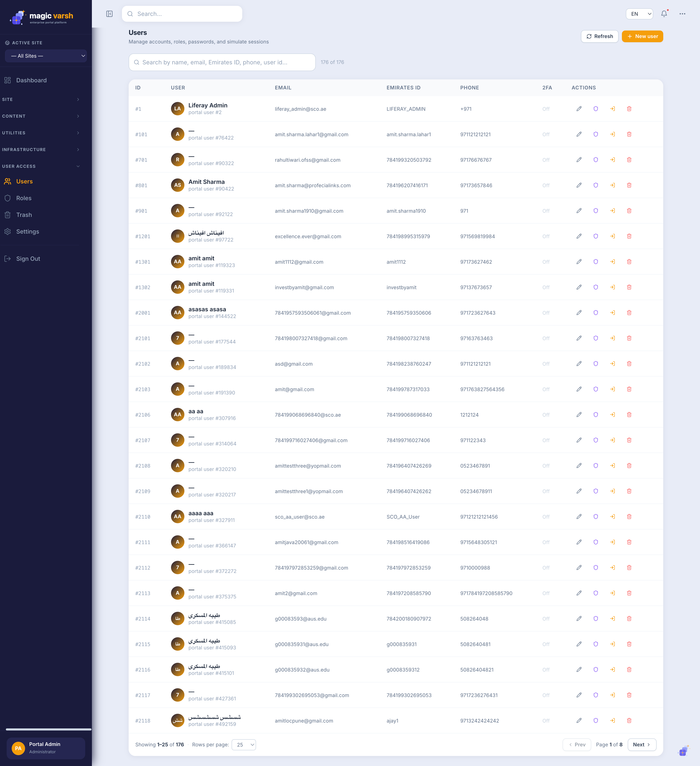Viewport: 700px width, 766px height.
Task: Open the more options ellipsis menu
Action: (x=682, y=14)
